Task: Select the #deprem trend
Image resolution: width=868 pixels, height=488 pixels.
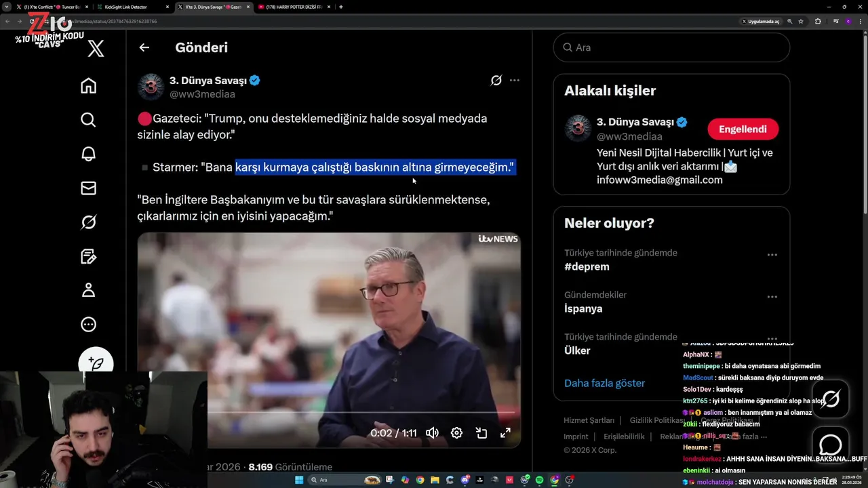Action: (587, 266)
